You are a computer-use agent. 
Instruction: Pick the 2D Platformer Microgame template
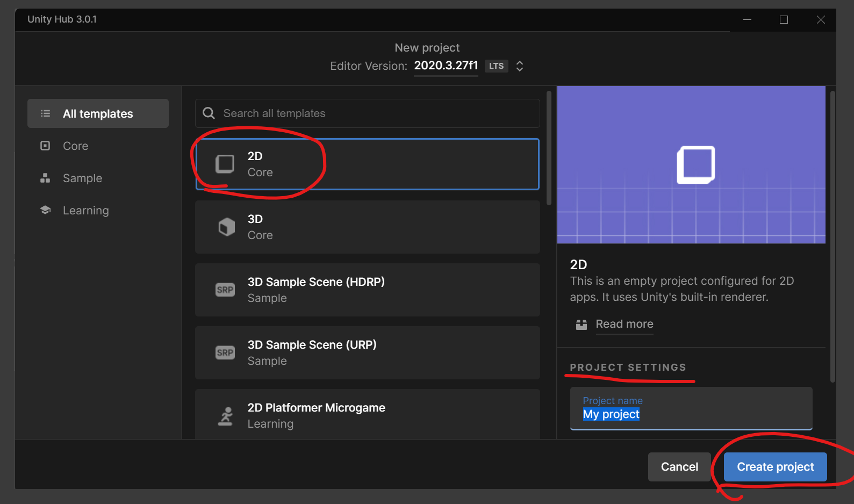[x=367, y=414]
